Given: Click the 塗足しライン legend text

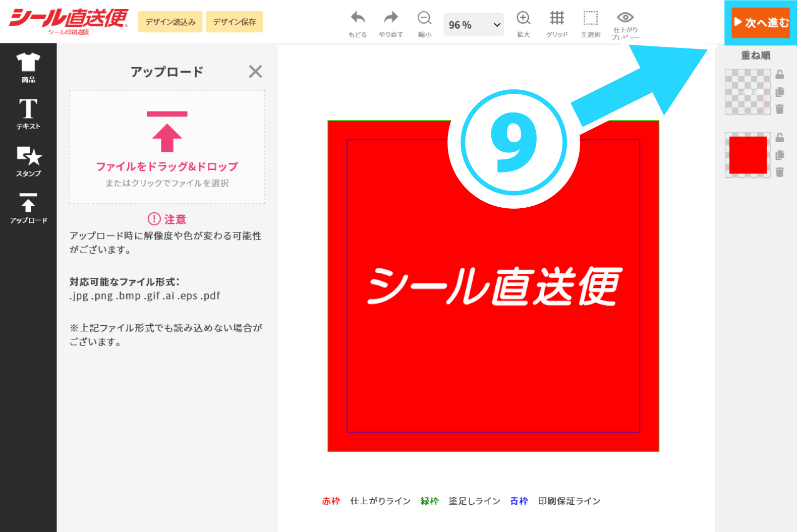Looking at the screenshot, I should point(474,501).
